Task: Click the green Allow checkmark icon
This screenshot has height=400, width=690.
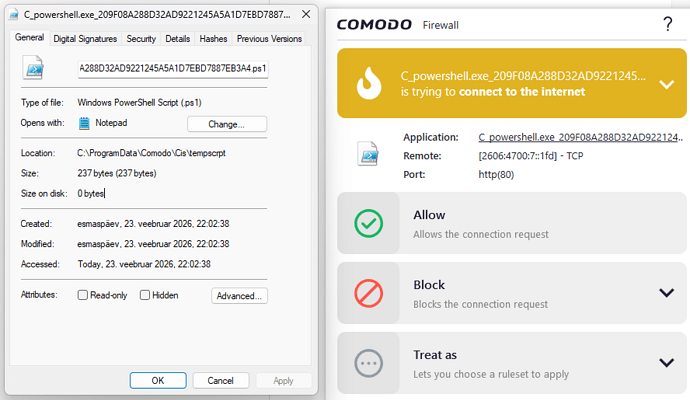Action: 368,223
